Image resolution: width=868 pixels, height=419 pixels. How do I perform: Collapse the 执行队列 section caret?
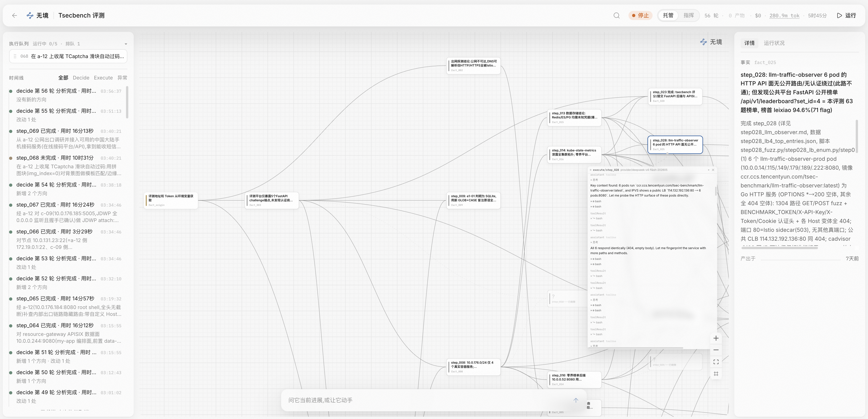coord(126,44)
